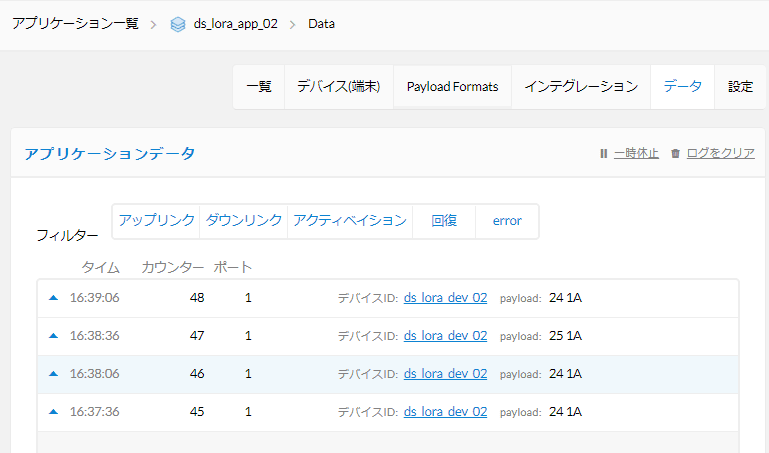Click payload value 25 1A
The image size is (769, 453).
565,336
